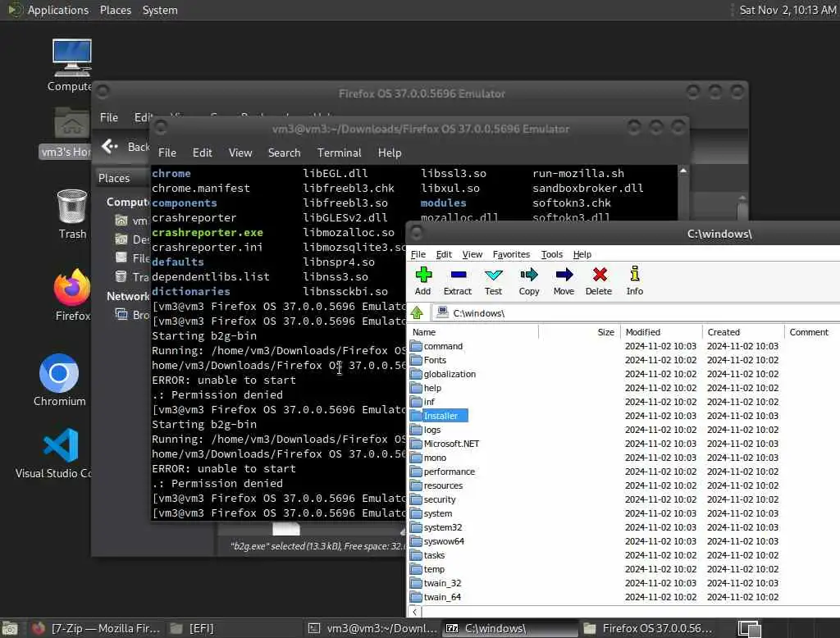Viewport: 840px width, 638px height.
Task: Open the File menu of the file manager
Action: 109,117
